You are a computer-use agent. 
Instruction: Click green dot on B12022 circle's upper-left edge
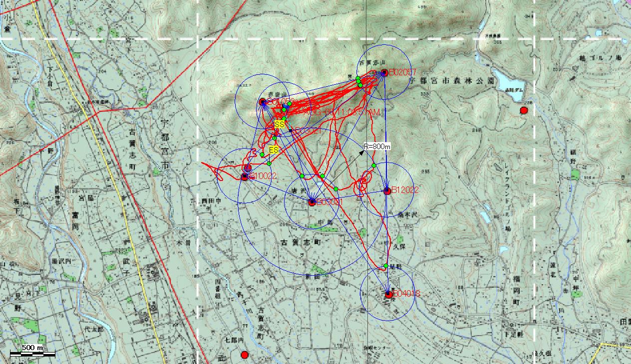(x=373, y=166)
